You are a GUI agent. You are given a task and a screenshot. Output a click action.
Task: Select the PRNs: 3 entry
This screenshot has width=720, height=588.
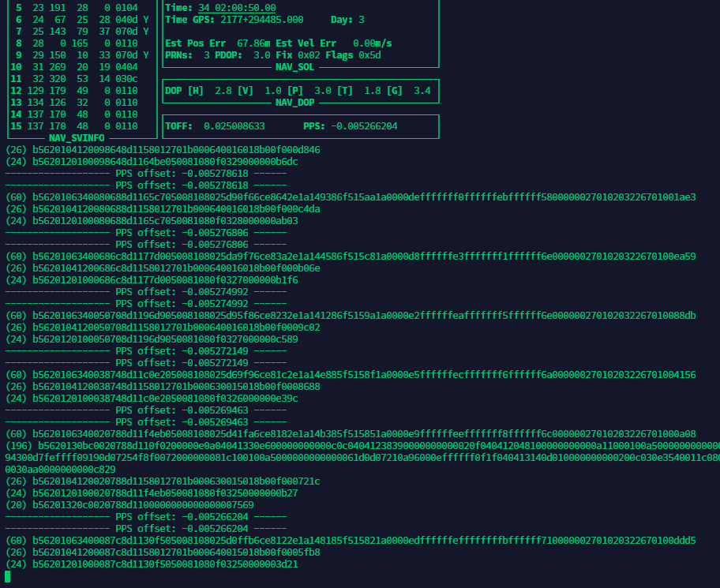pos(187,55)
